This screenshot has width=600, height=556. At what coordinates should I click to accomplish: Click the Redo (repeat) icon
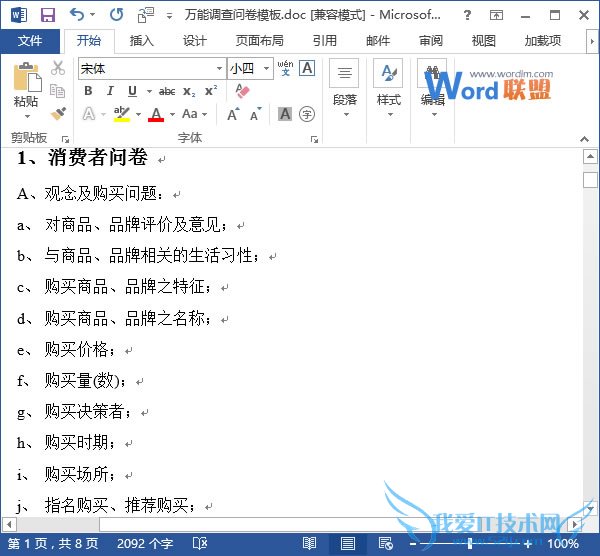(116, 15)
